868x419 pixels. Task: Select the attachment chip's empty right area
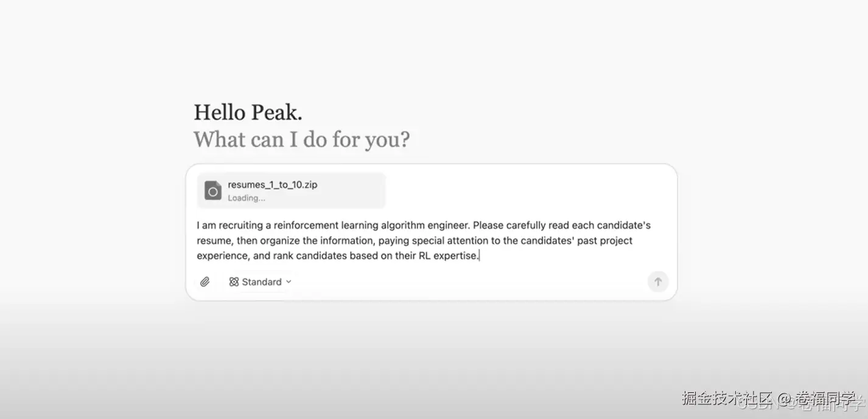click(x=356, y=190)
